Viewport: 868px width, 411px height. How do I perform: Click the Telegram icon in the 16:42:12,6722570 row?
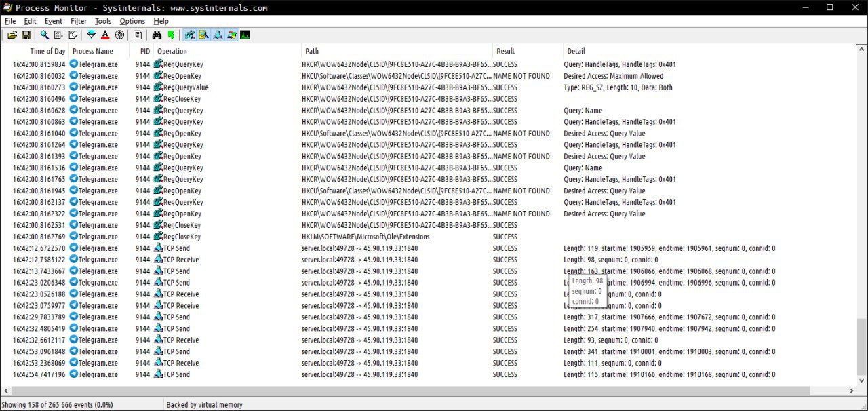74,248
